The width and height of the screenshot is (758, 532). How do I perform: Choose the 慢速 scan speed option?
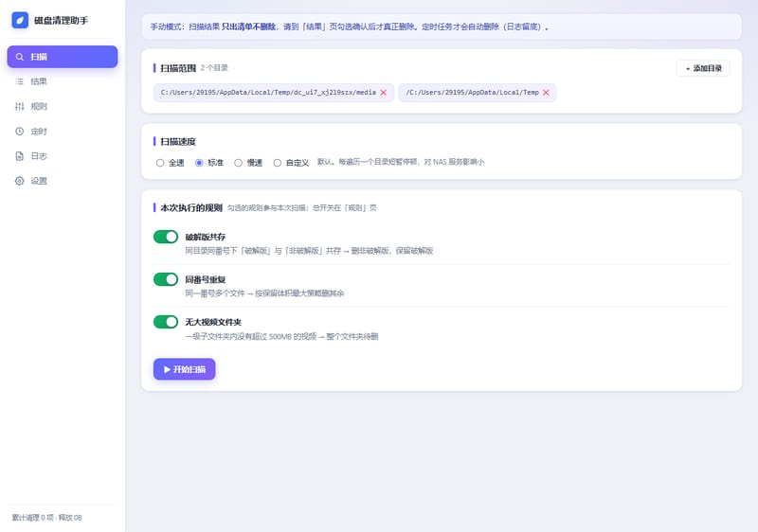click(238, 163)
